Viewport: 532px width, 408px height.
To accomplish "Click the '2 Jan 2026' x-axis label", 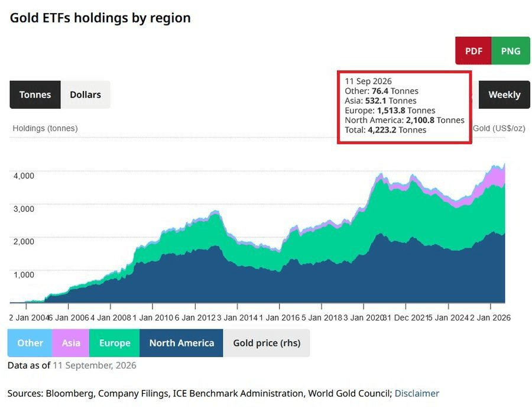I will coord(490,318).
